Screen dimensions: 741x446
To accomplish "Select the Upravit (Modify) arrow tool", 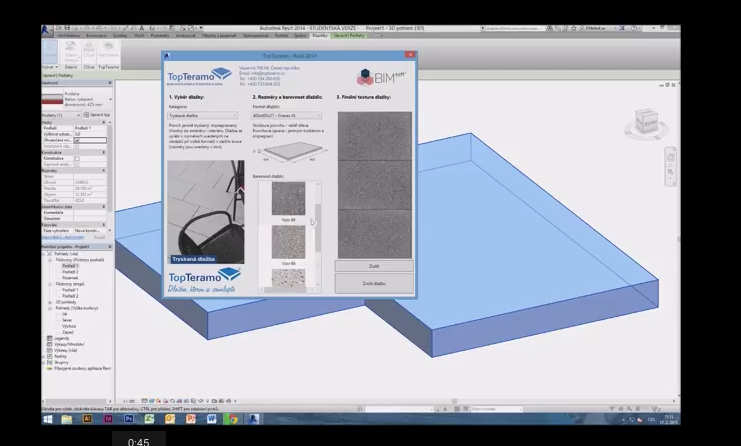I will click(x=50, y=52).
